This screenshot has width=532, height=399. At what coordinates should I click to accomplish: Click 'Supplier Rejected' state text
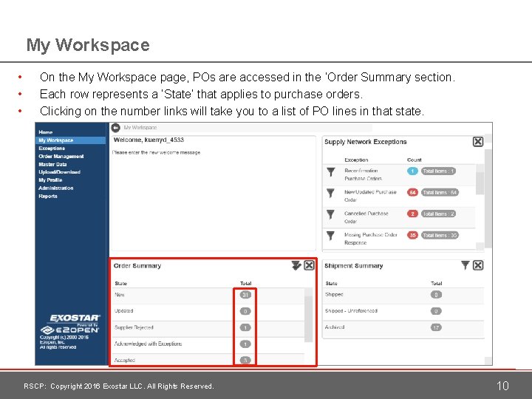pos(134,327)
